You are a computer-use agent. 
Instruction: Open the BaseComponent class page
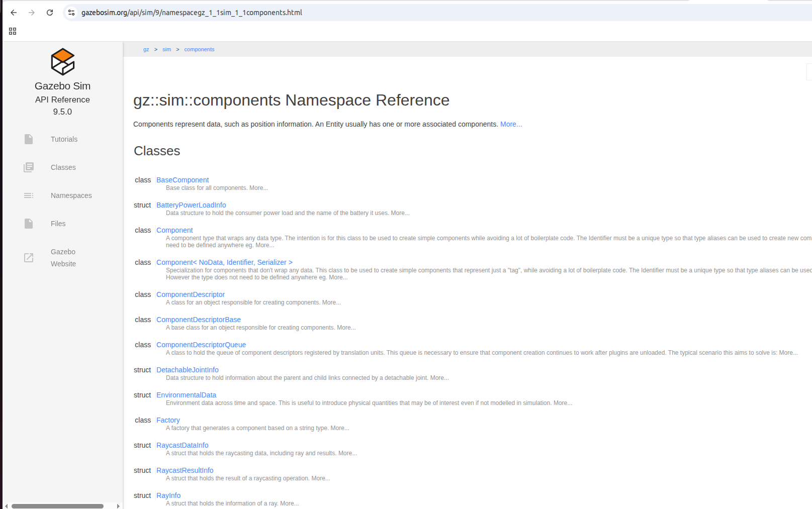pyautogui.click(x=183, y=179)
